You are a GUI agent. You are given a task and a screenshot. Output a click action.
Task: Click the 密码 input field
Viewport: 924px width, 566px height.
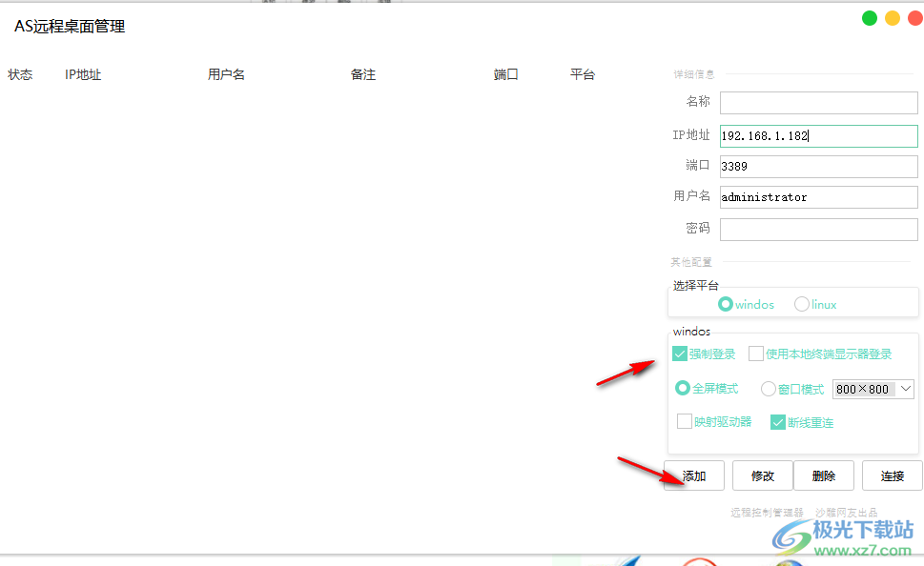tap(818, 229)
